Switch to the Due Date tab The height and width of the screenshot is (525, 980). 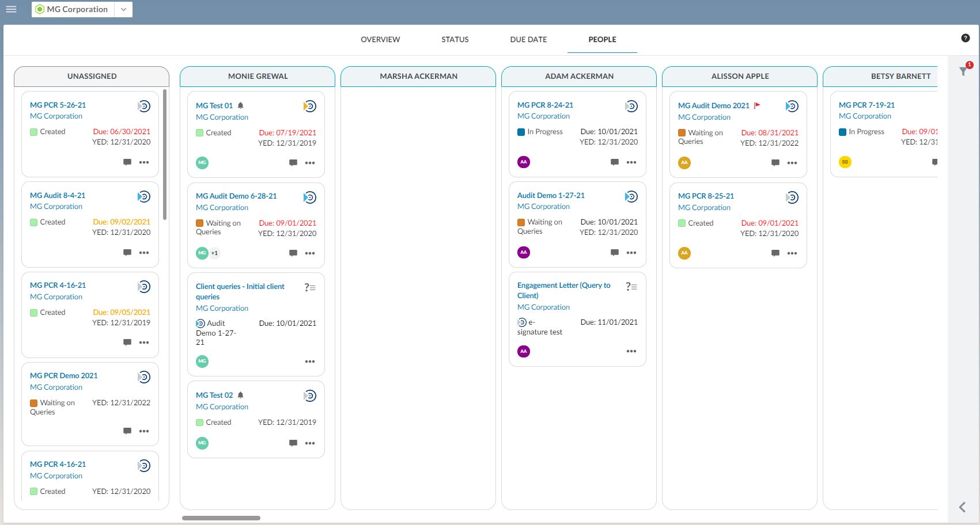click(528, 40)
